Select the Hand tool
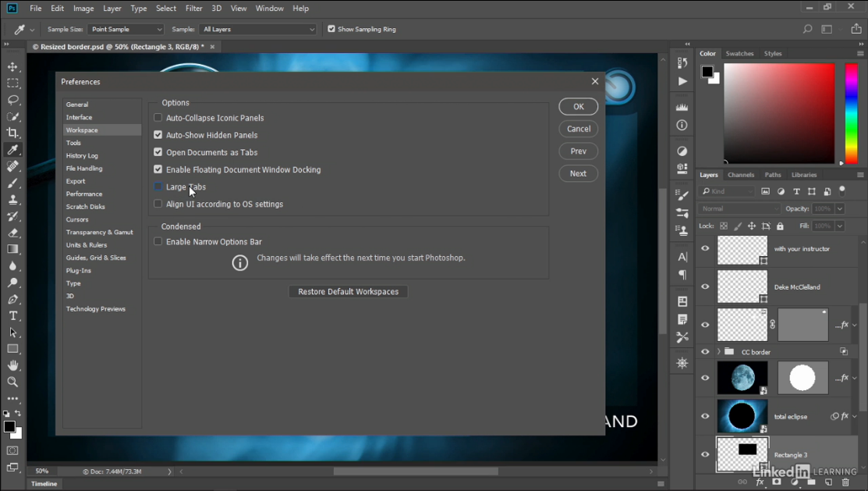 (12, 365)
